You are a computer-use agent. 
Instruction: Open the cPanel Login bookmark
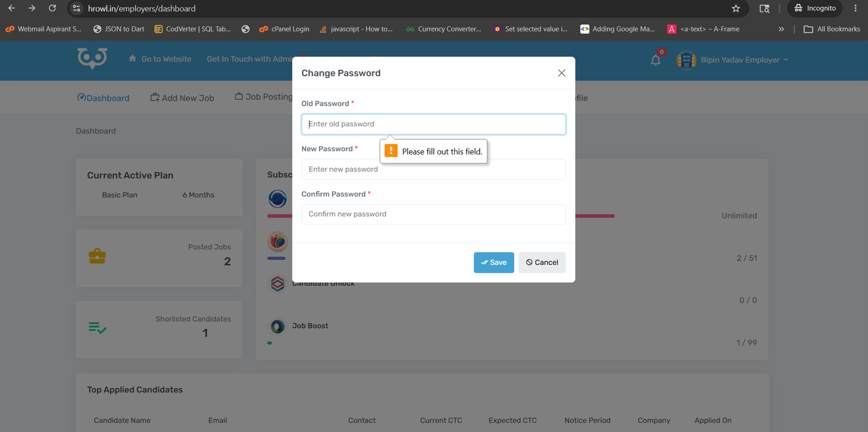(x=284, y=29)
